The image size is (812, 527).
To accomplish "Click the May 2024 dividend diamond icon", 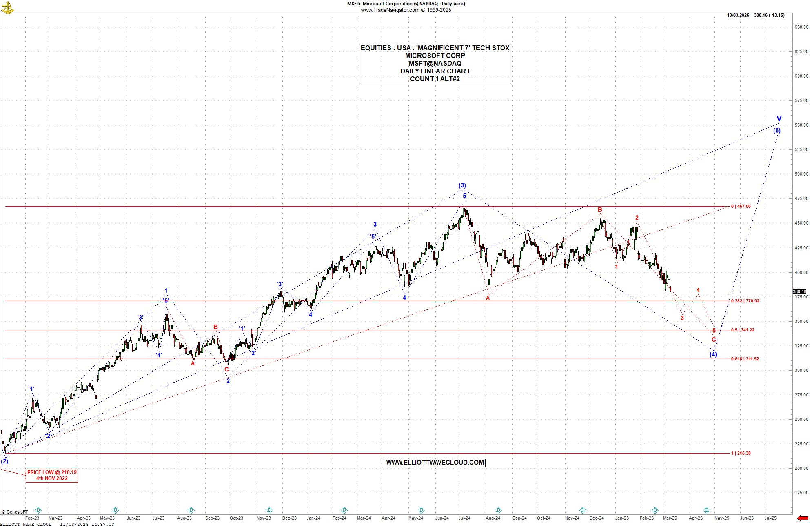I will point(421,510).
